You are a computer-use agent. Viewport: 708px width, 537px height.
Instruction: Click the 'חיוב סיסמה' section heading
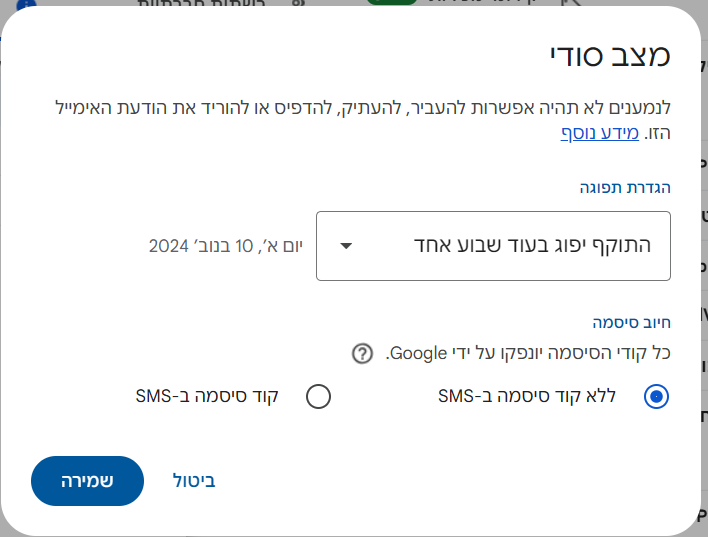coord(631,322)
